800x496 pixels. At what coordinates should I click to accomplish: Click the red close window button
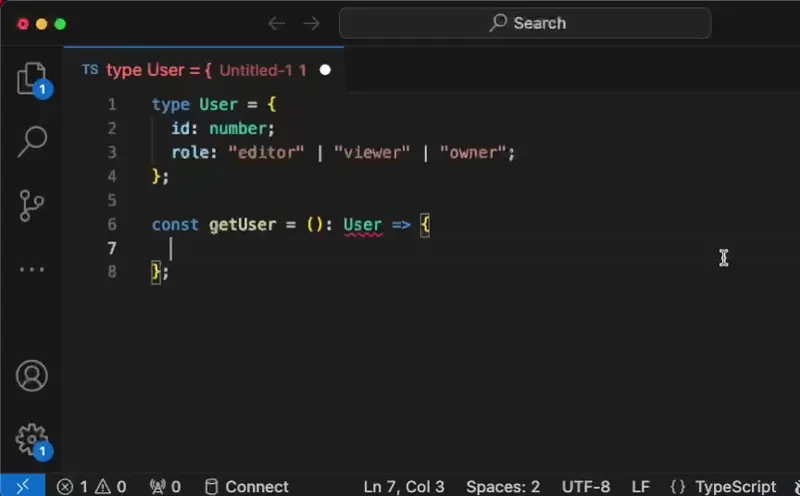click(x=23, y=24)
